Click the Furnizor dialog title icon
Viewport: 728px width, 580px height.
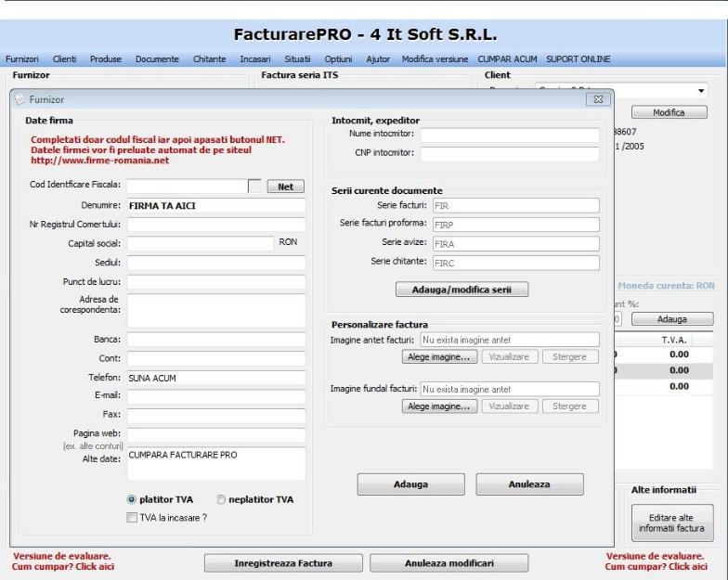(19, 99)
